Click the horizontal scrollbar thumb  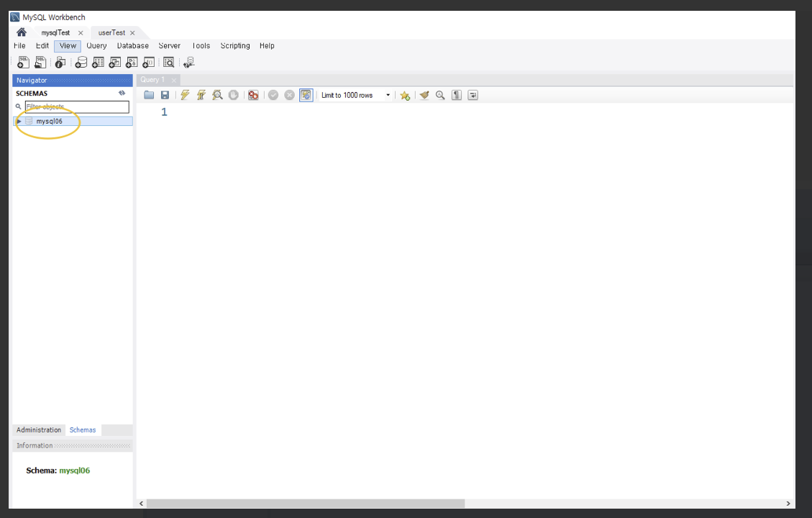(x=306, y=504)
